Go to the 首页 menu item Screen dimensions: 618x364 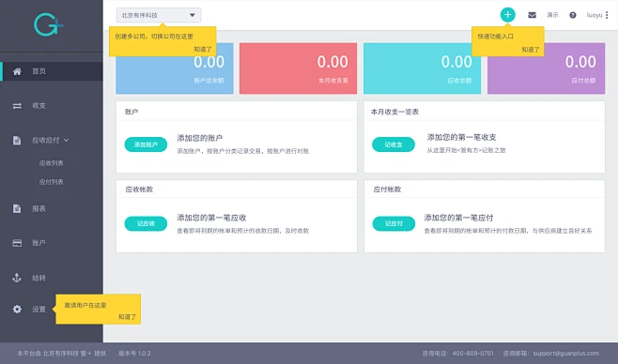(52, 71)
